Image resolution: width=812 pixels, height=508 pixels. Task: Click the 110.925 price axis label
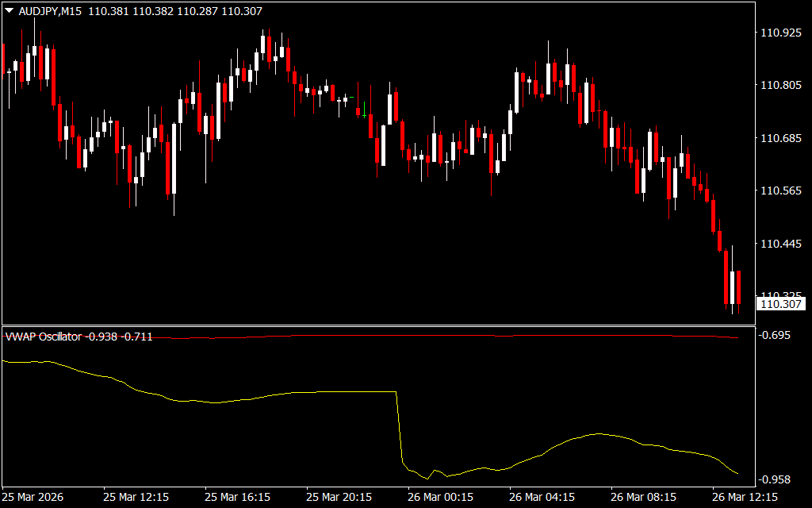(x=780, y=33)
